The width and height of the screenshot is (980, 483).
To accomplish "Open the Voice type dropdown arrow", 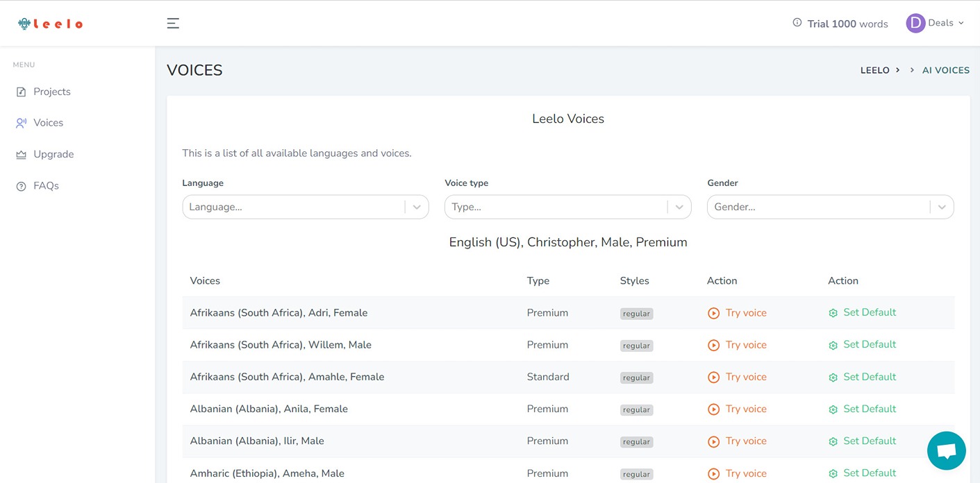I will (679, 207).
